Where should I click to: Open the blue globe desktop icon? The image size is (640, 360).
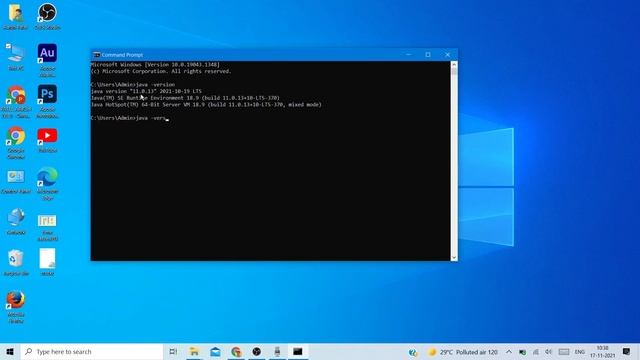tap(16, 222)
